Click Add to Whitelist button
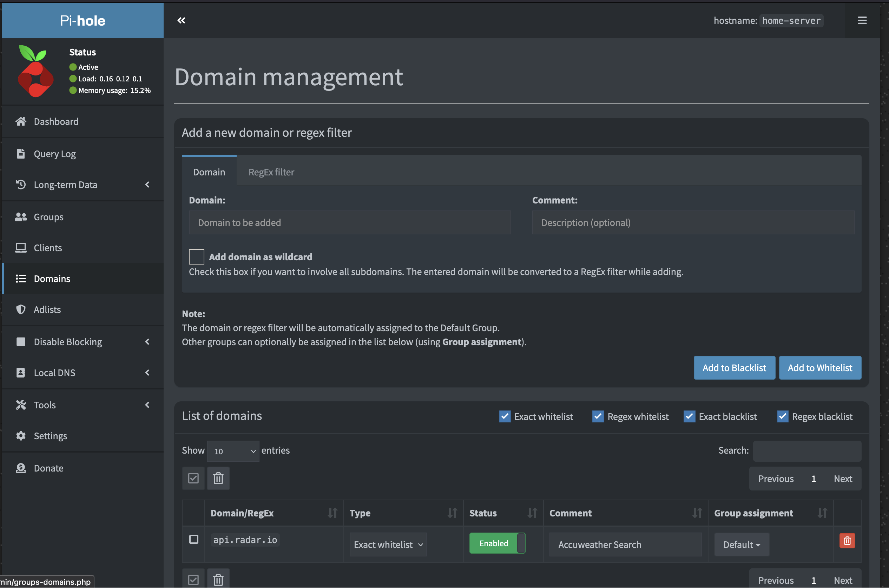 pos(819,368)
